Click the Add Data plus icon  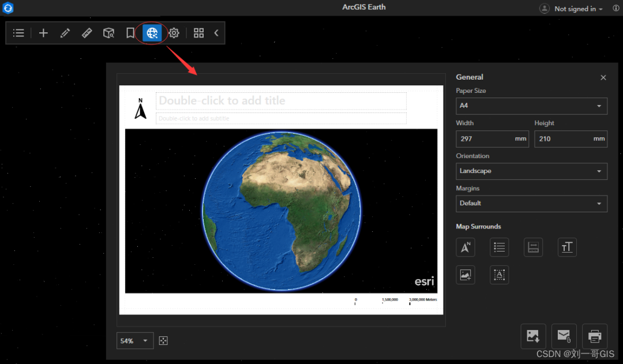(x=43, y=33)
